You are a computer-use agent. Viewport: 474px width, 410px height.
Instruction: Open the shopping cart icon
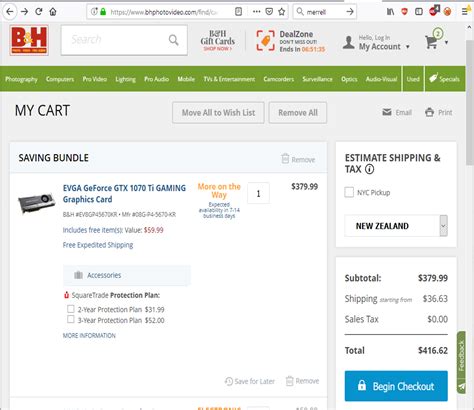coord(431,42)
